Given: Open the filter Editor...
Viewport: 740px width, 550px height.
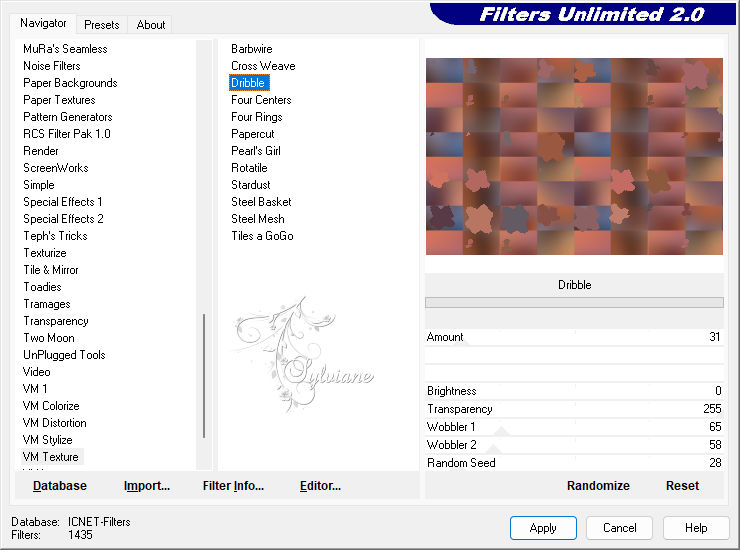Looking at the screenshot, I should coord(320,486).
